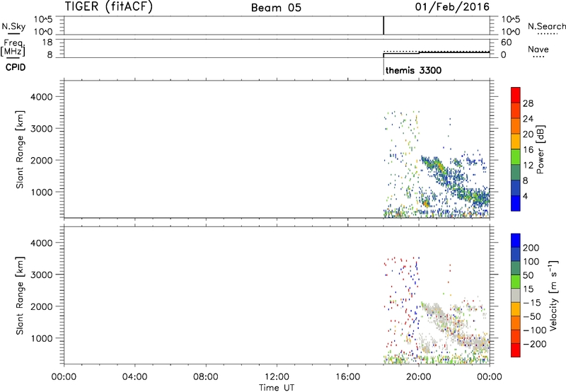Click the 'CPID' label
Image resolution: width=566 pixels, height=392 pixels.
point(16,67)
